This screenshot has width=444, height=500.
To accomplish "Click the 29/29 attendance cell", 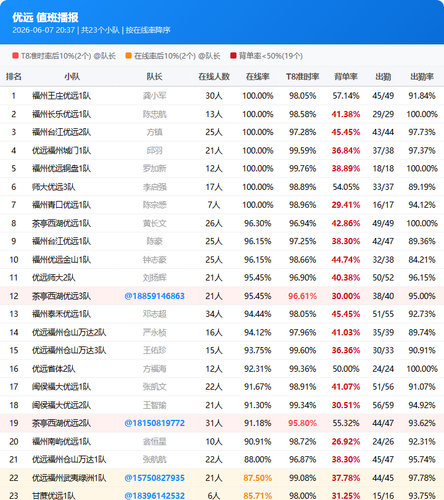I will (383, 114).
